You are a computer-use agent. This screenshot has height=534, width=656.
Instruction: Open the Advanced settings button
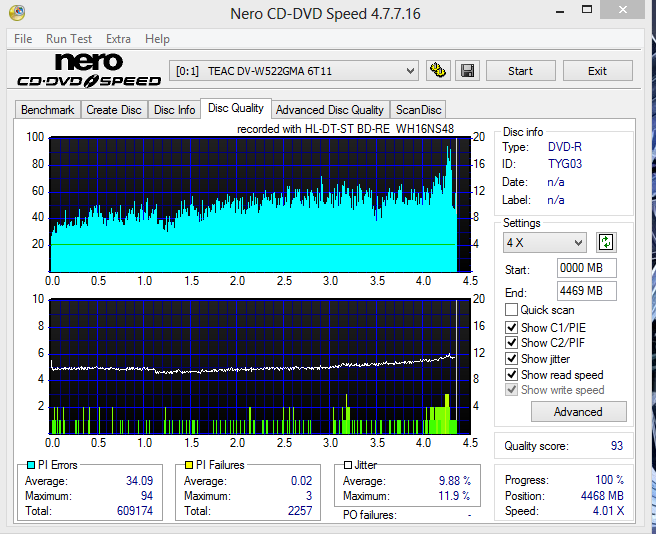point(579,411)
